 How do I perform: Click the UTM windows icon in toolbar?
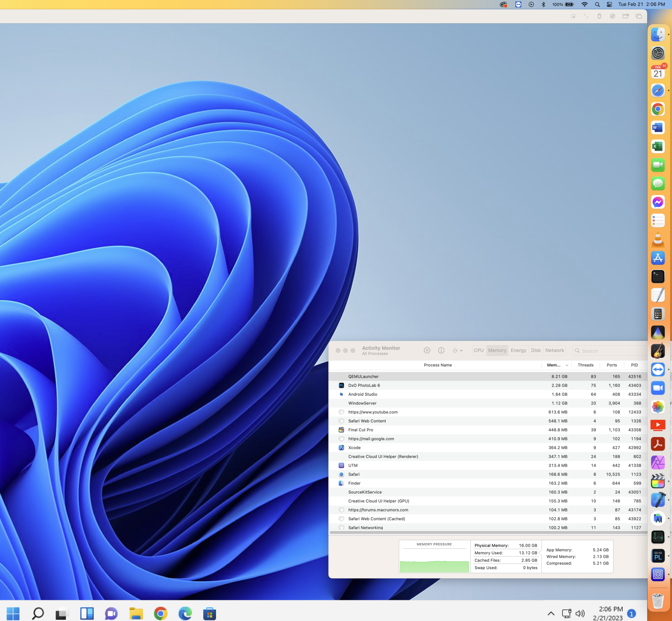click(638, 16)
